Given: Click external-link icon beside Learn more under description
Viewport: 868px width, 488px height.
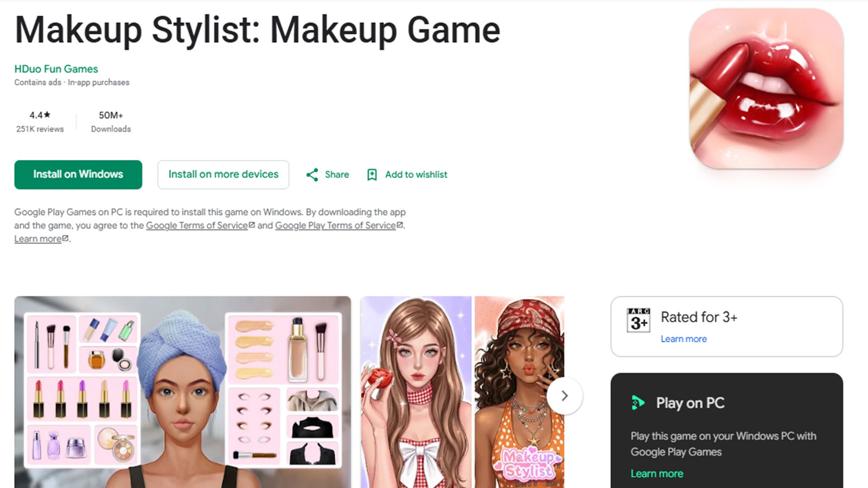Looking at the screenshot, I should click(x=66, y=238).
